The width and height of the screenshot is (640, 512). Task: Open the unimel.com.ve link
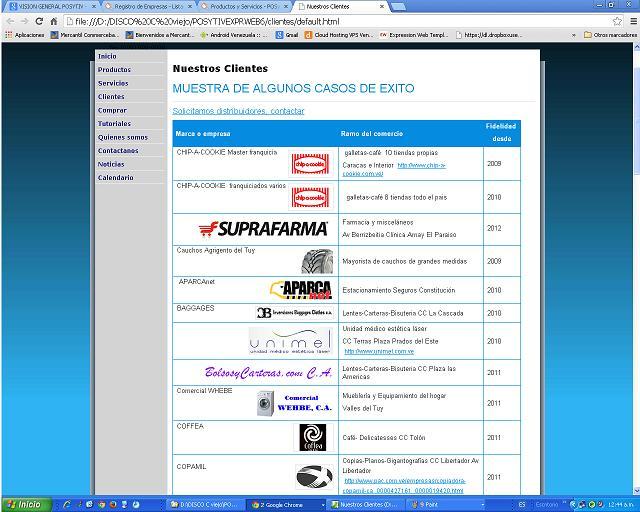[x=379, y=351]
